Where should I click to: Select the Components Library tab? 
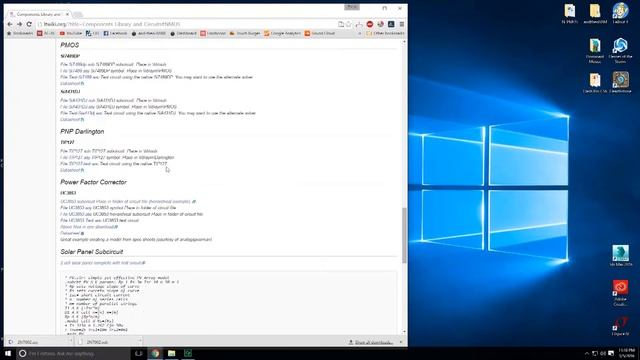[38, 14]
